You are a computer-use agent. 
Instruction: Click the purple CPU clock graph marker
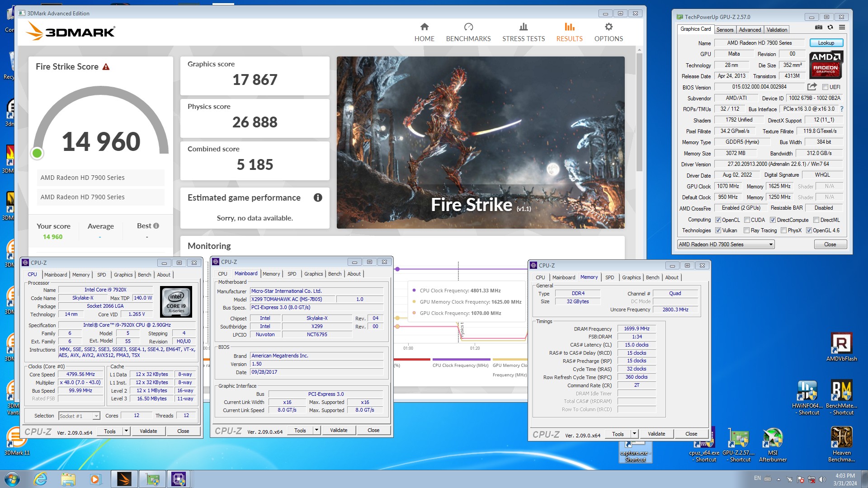coord(397,269)
